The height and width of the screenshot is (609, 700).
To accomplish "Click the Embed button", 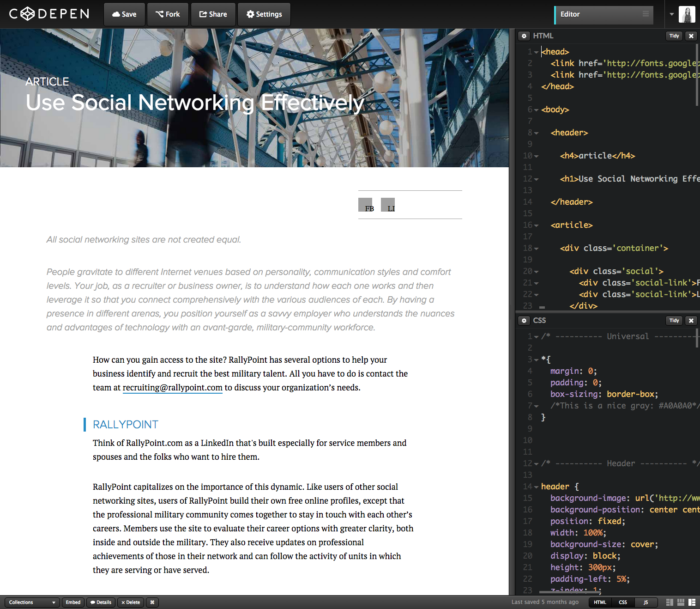I will click(x=73, y=602).
